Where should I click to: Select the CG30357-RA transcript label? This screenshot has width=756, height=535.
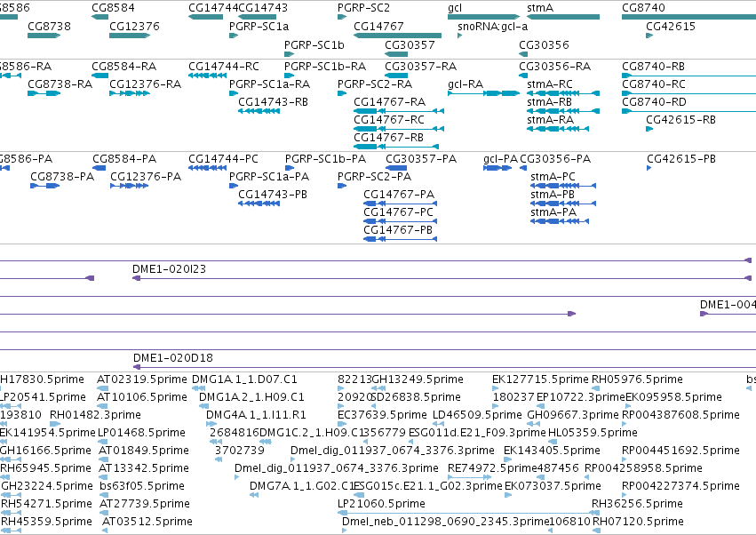coord(420,67)
